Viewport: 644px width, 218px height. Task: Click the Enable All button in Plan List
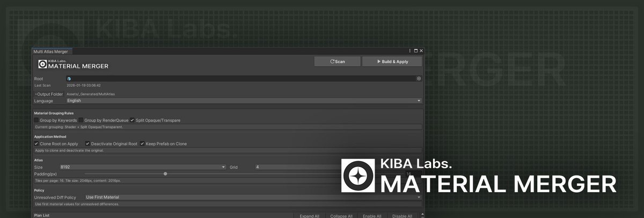pyautogui.click(x=371, y=216)
